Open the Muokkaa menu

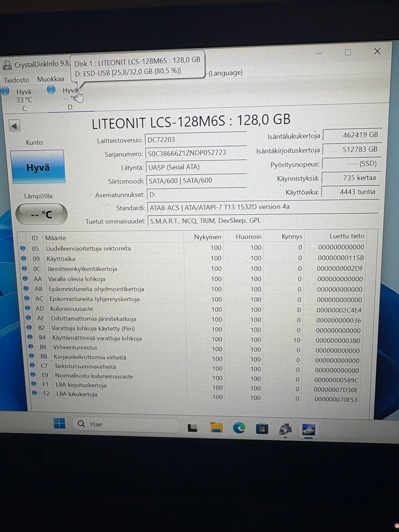click(x=51, y=79)
